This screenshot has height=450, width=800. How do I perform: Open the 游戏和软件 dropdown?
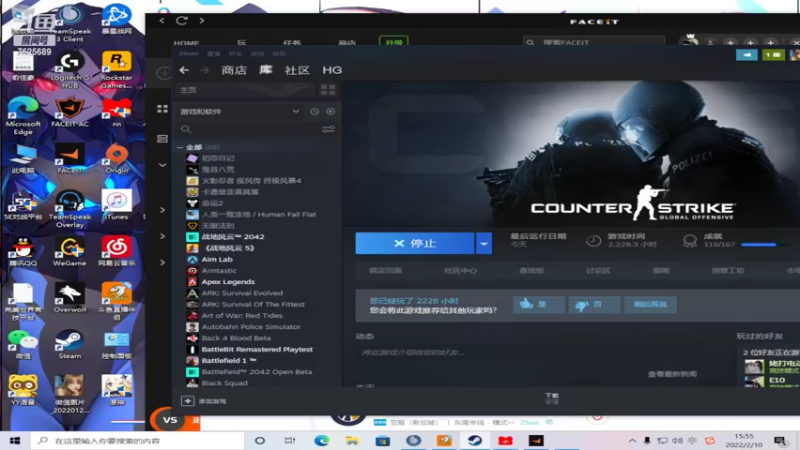pos(240,111)
